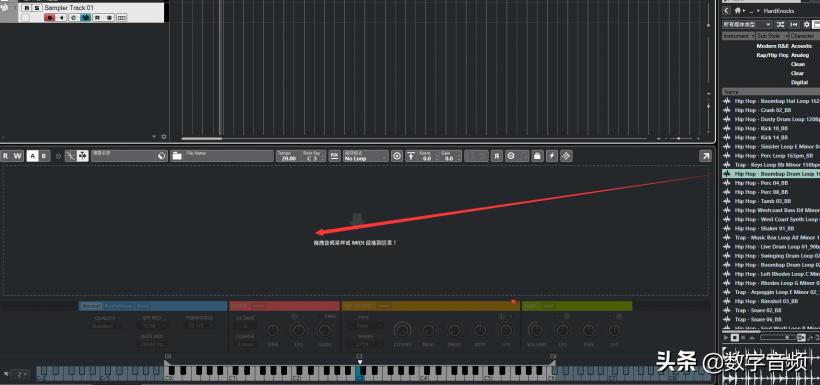Click the auto-scroll icon in sampler toolbar
Viewport: 820px width, 385px height.
(x=83, y=156)
